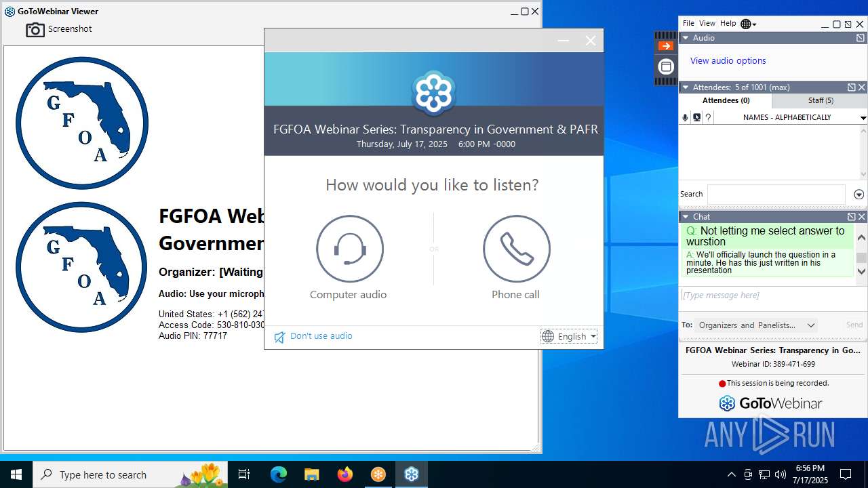Open File Explorer from taskbar
Image resolution: width=868 pixels, height=488 pixels.
[311, 474]
